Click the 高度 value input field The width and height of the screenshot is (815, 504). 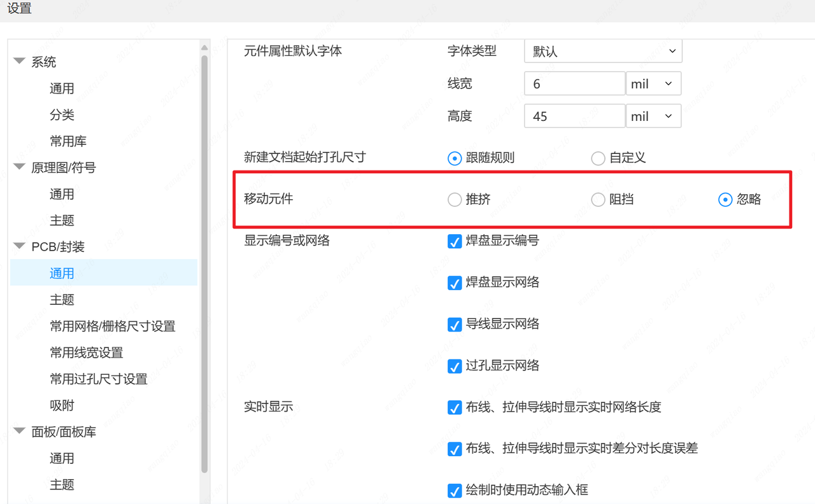(574, 116)
